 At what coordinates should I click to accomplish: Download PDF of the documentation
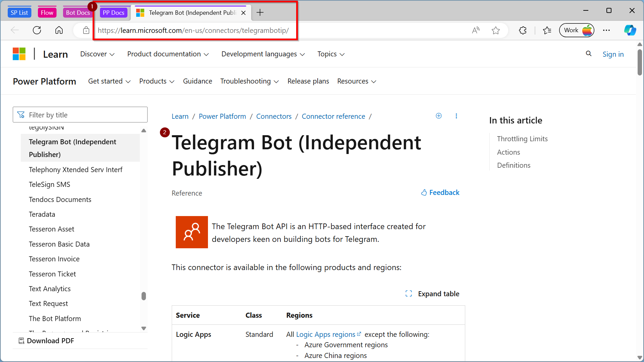(x=46, y=341)
